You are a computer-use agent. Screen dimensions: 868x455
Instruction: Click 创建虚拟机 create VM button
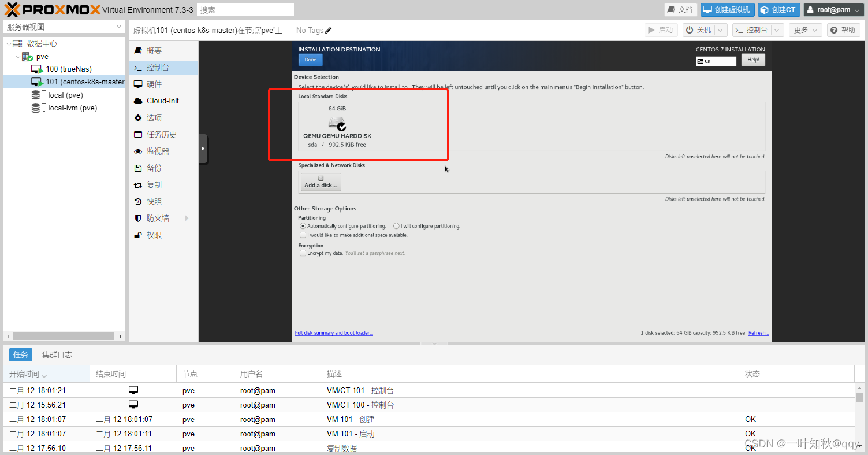727,10
